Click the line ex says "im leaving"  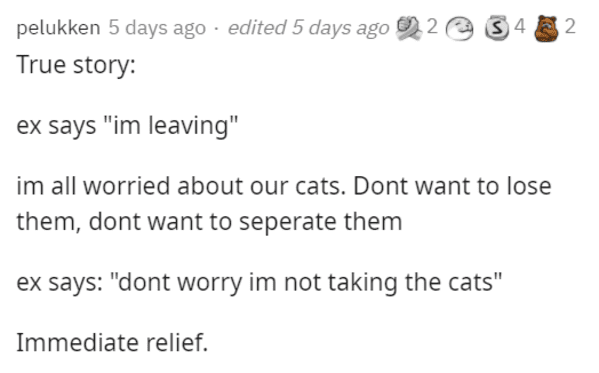click(127, 125)
